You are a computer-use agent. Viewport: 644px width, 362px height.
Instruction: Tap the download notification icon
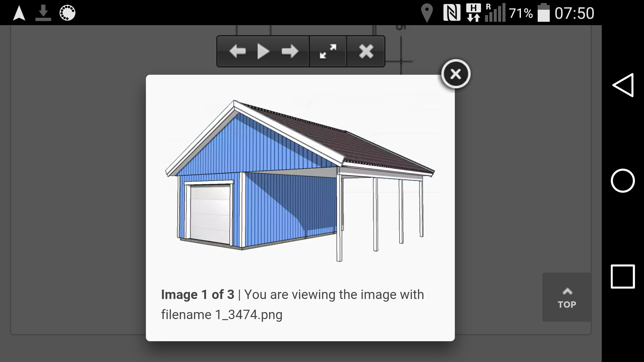[x=43, y=13]
